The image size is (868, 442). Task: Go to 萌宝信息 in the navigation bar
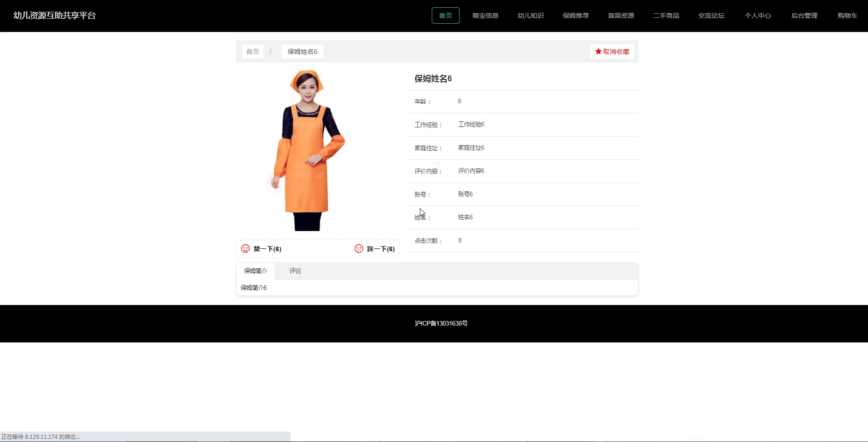coord(486,16)
